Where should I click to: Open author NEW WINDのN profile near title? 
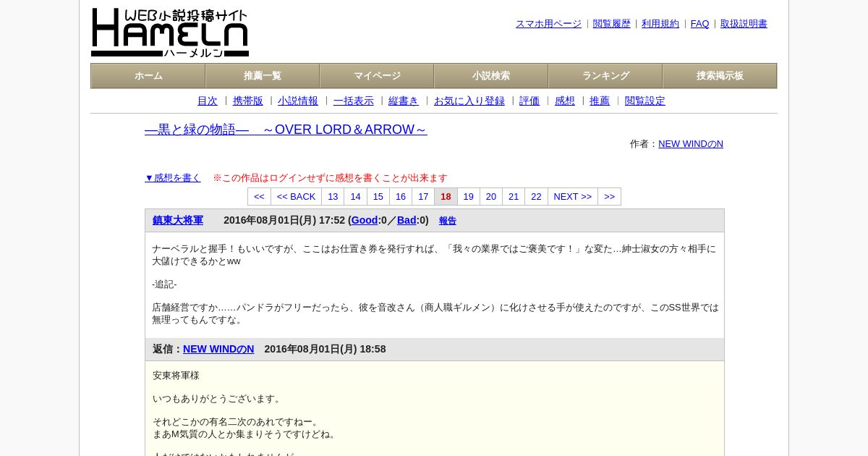point(691,144)
